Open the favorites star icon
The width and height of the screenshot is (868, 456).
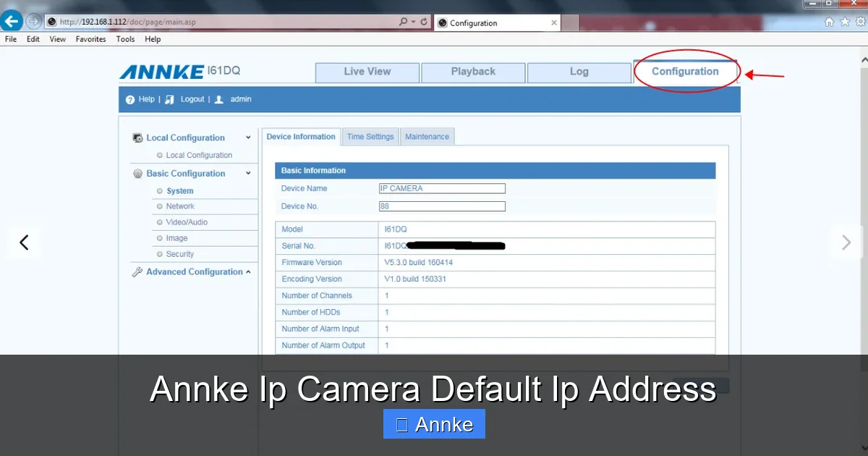coord(843,22)
